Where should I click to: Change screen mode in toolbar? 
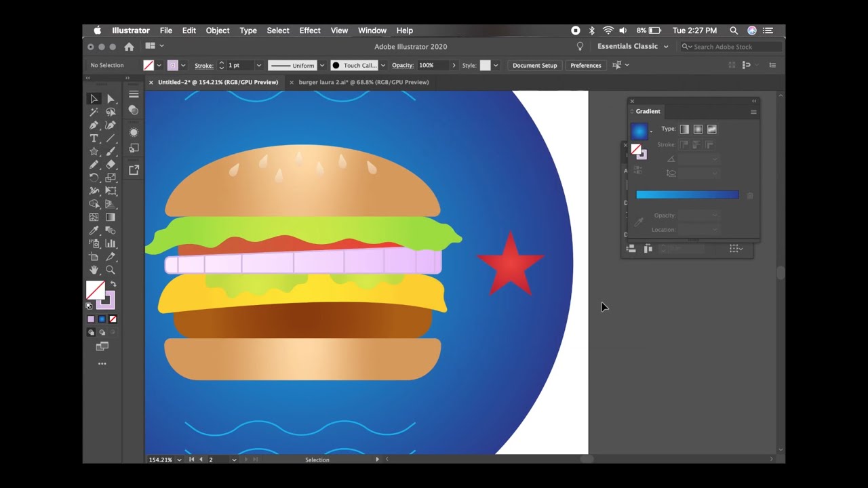pyautogui.click(x=102, y=346)
